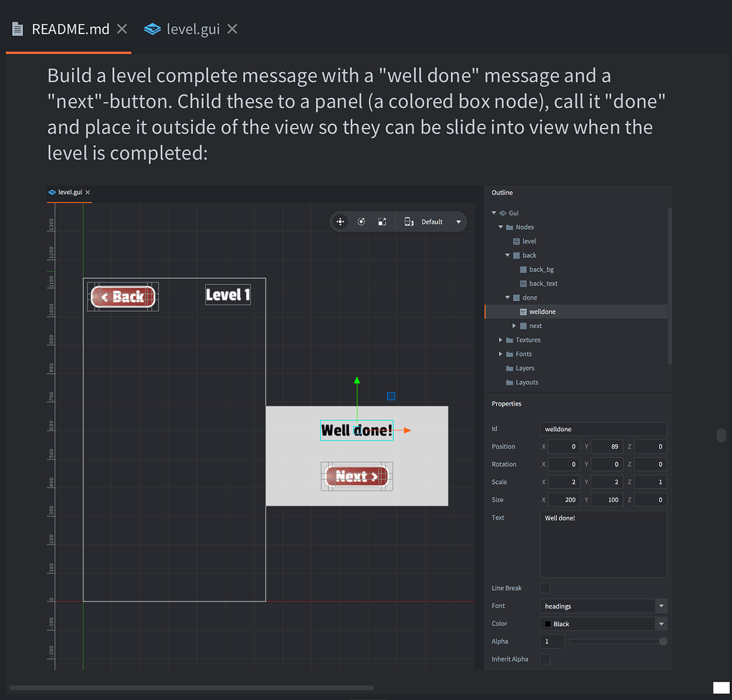This screenshot has width=732, height=700.
Task: Click the document icon on the README.md tab
Action: coord(17,29)
